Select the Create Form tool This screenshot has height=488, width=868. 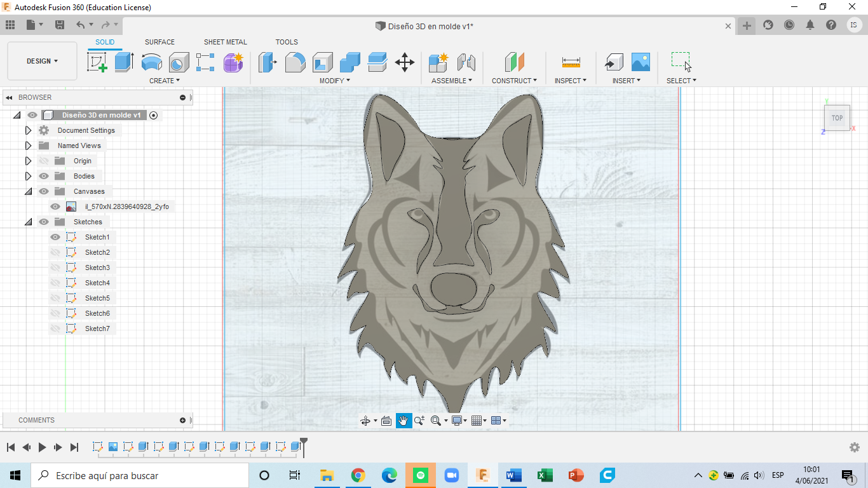[233, 62]
